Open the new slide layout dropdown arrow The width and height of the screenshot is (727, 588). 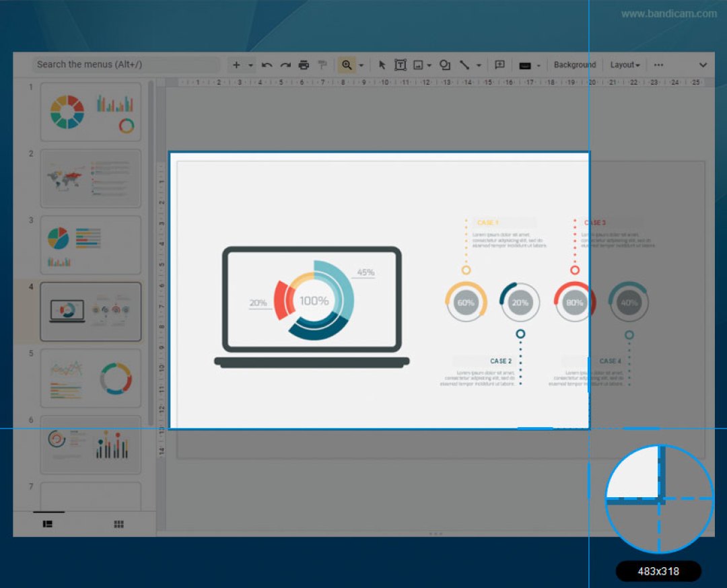pyautogui.click(x=250, y=65)
